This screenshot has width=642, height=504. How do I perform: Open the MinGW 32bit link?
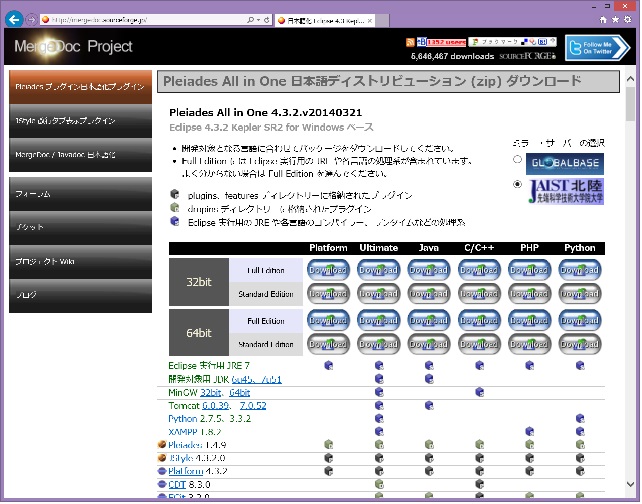(210, 393)
